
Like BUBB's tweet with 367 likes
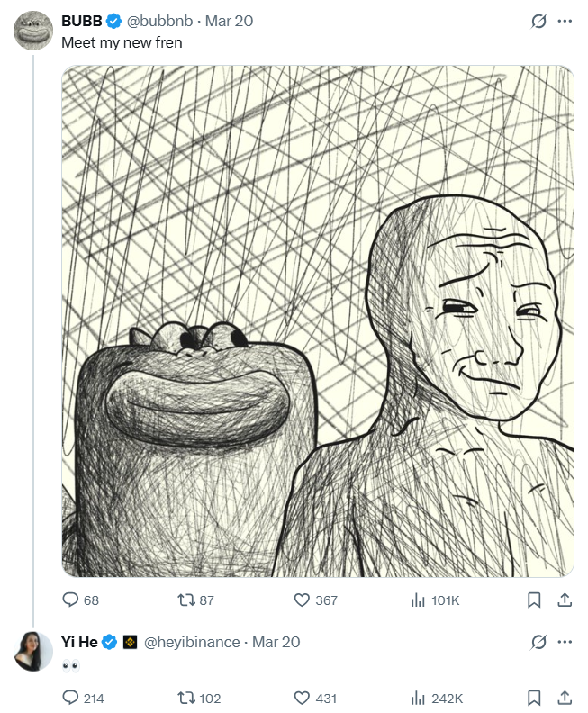[302, 600]
